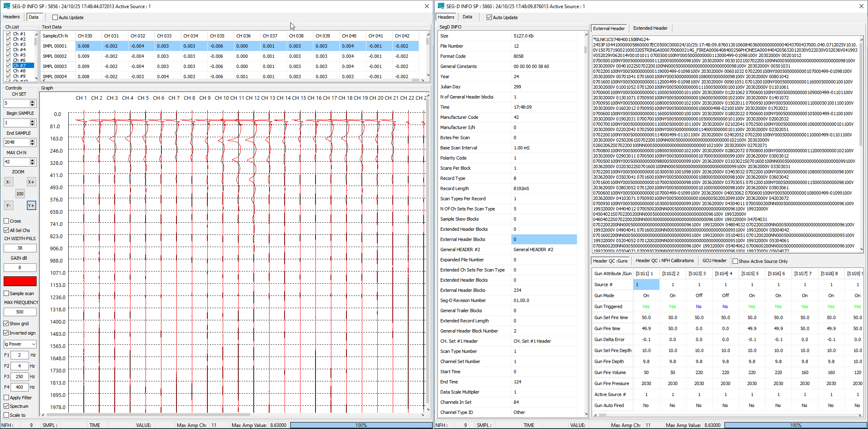Click the SEG-D INFO app icon in right window

click(x=441, y=6)
